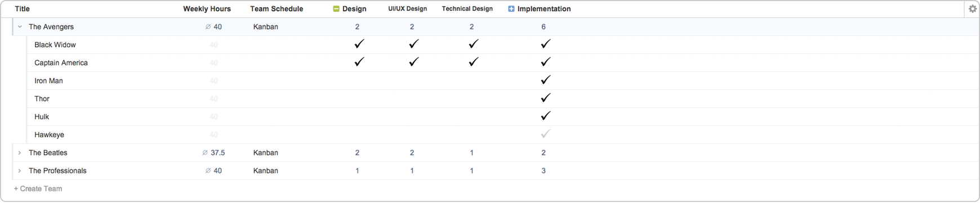Click the Weekly Hours column header
This screenshot has height=211, width=980.
pos(207,9)
